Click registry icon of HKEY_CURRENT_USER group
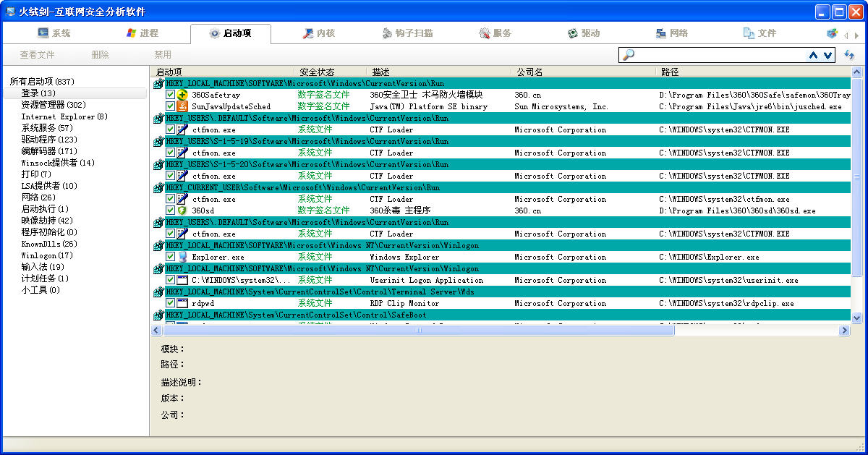 click(159, 187)
